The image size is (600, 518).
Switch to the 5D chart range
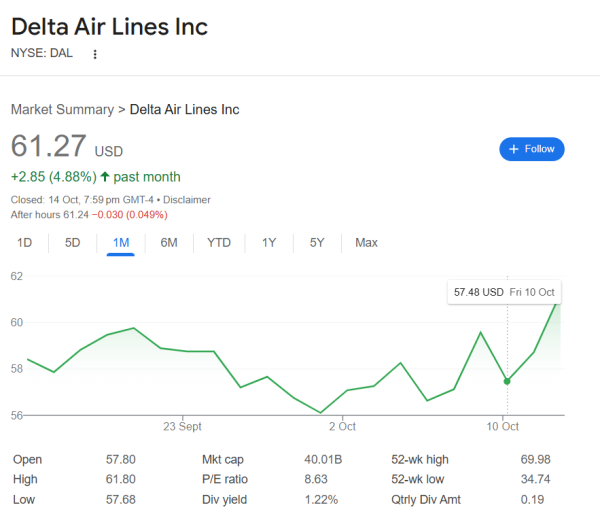point(73,242)
